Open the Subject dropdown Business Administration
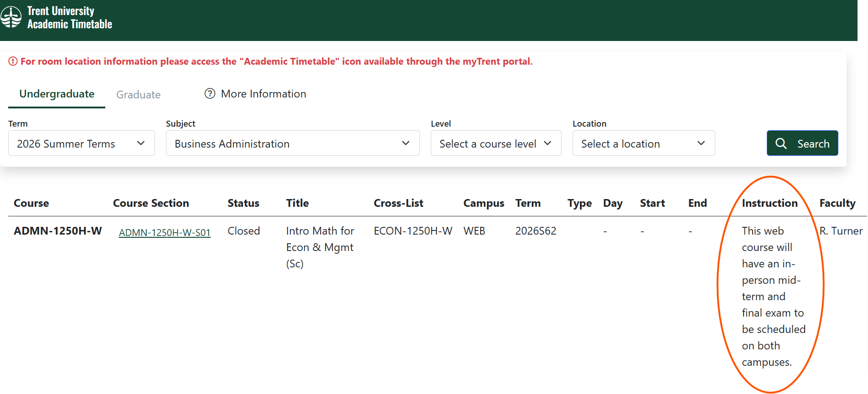The image size is (868, 394). click(x=293, y=143)
